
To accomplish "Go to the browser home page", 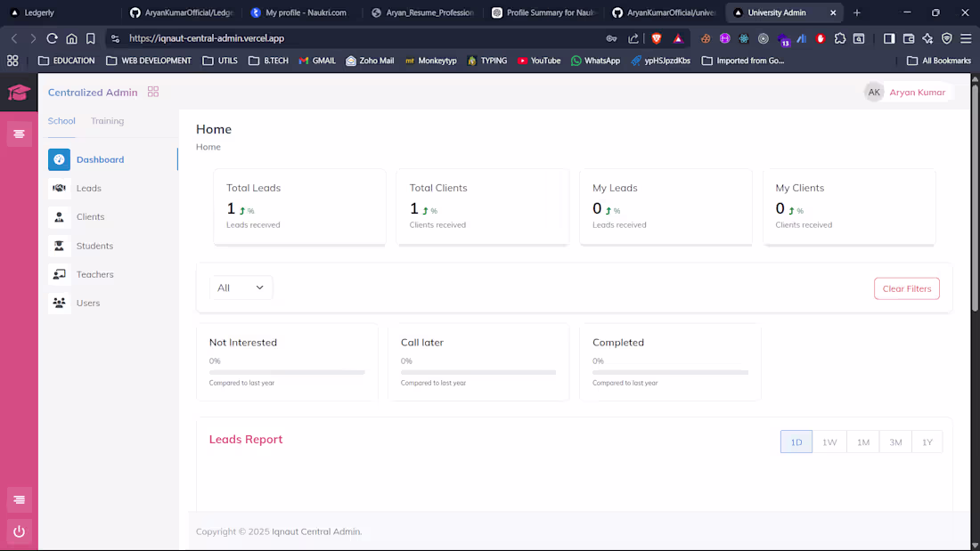I will pos(72,38).
